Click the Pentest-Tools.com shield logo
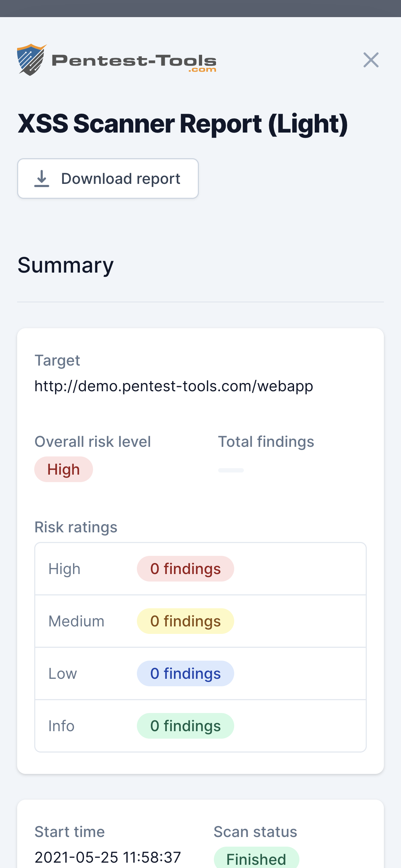 point(30,60)
